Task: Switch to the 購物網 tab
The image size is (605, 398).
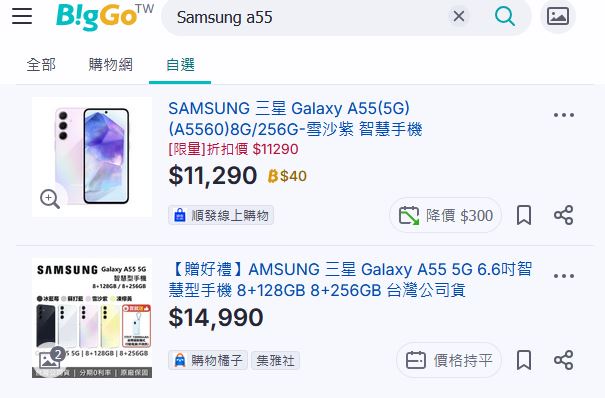Action: tap(111, 64)
